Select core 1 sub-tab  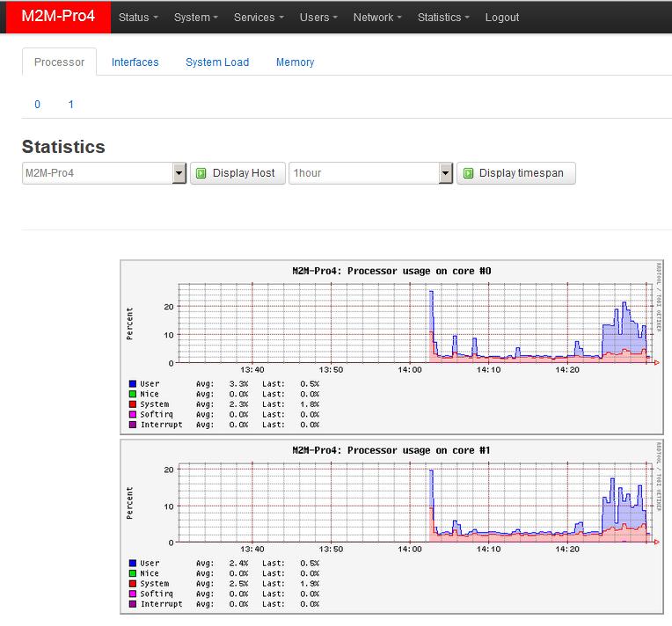[70, 104]
